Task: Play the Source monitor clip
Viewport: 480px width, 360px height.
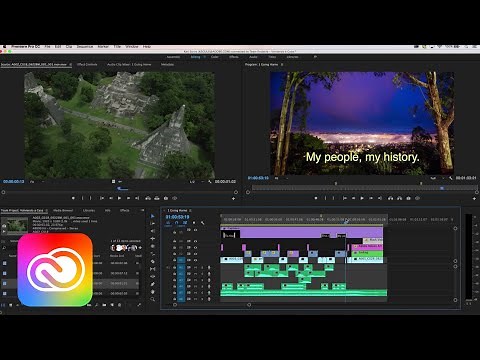Action: pyautogui.click(x=119, y=198)
